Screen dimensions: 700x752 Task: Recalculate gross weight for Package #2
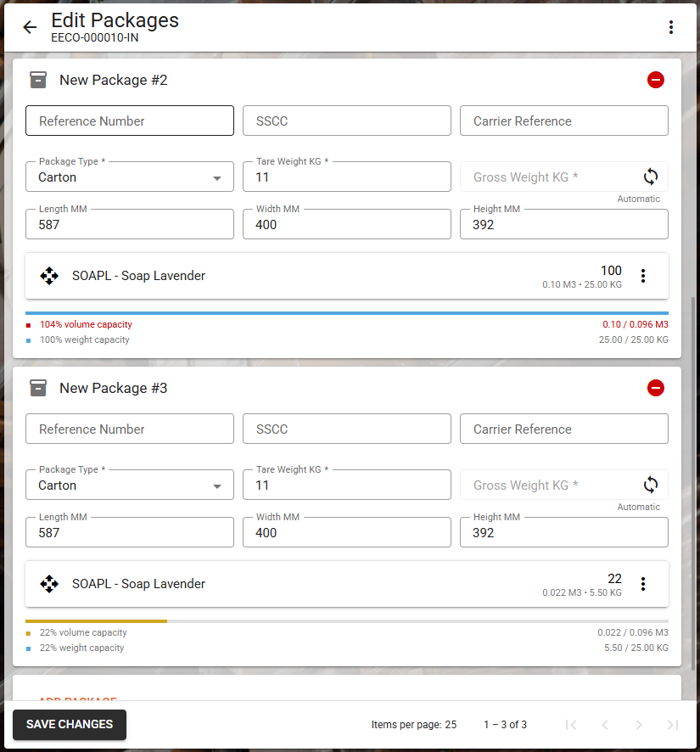650,177
